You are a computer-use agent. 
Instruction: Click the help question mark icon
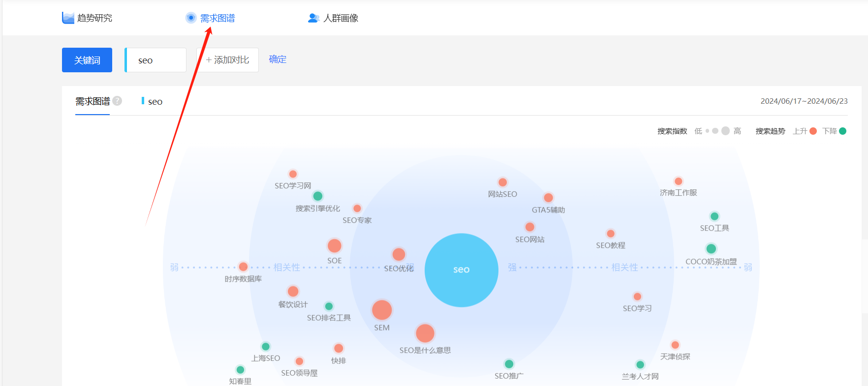(117, 101)
